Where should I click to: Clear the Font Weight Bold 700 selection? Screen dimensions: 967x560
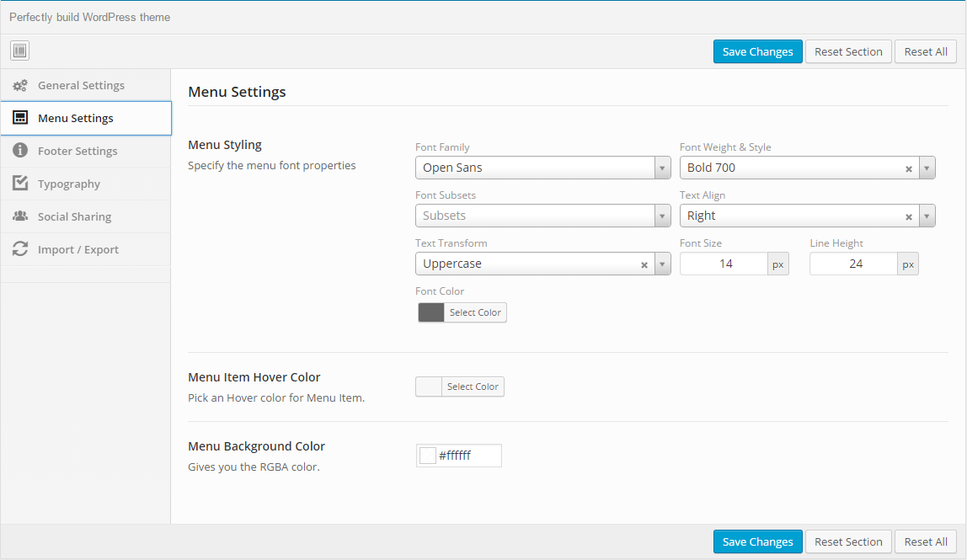point(909,168)
